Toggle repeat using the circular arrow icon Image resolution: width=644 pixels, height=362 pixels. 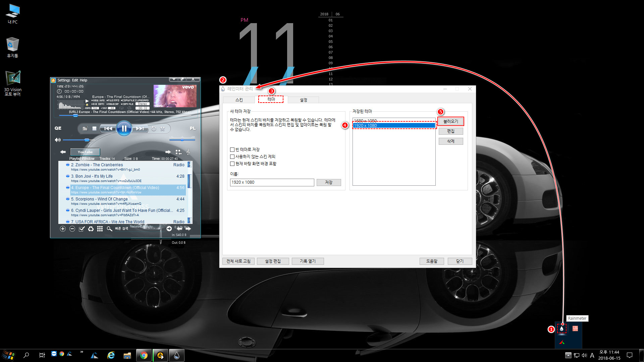coord(154,128)
